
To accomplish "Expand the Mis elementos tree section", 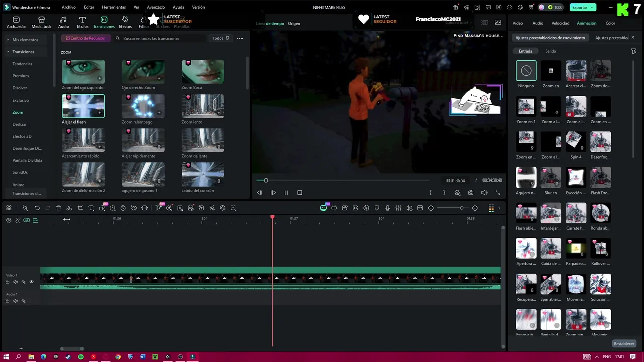I will (8, 40).
